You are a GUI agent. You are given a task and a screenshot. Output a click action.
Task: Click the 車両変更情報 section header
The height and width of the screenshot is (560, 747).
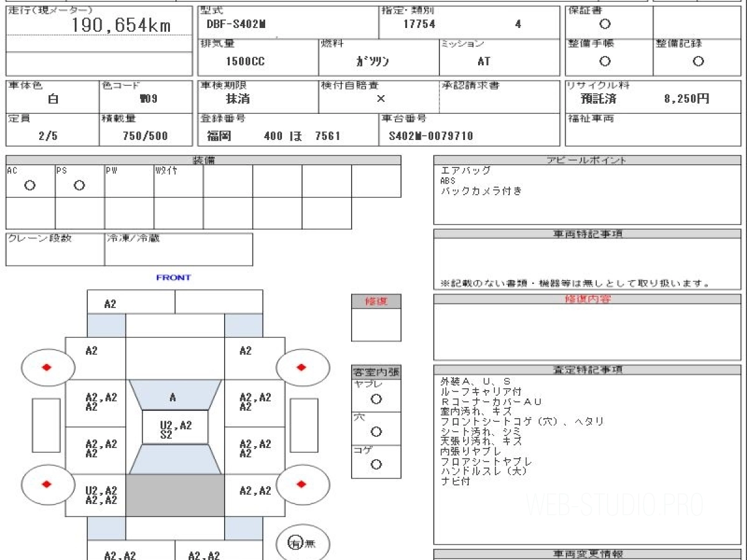[588, 554]
